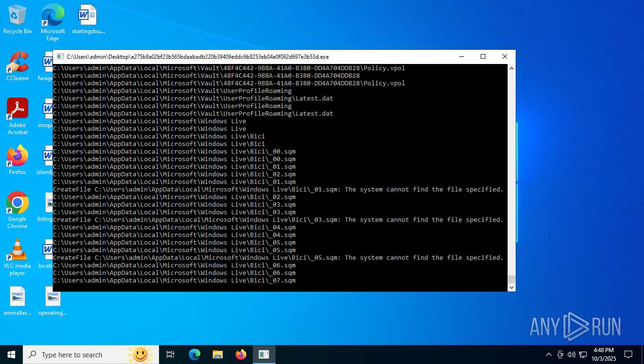This screenshot has width=644, height=364.
Task: Click the Meet Now tray icon
Action: pyautogui.click(x=560, y=355)
